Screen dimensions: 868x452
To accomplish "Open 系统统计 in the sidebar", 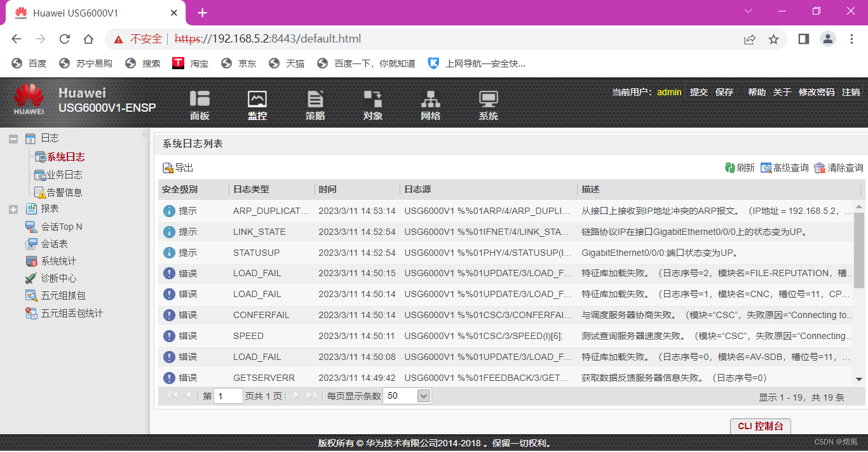I will (x=58, y=261).
